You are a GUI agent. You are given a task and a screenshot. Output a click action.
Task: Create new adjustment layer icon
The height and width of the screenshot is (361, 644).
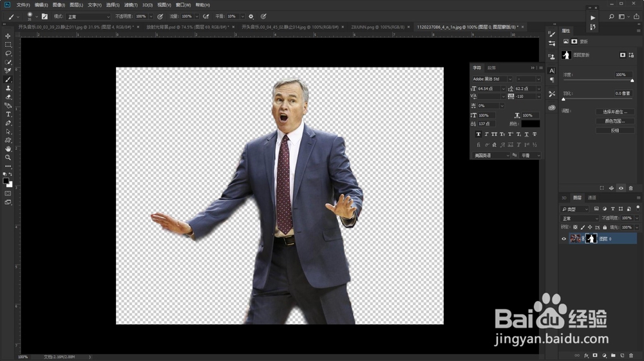click(604, 355)
